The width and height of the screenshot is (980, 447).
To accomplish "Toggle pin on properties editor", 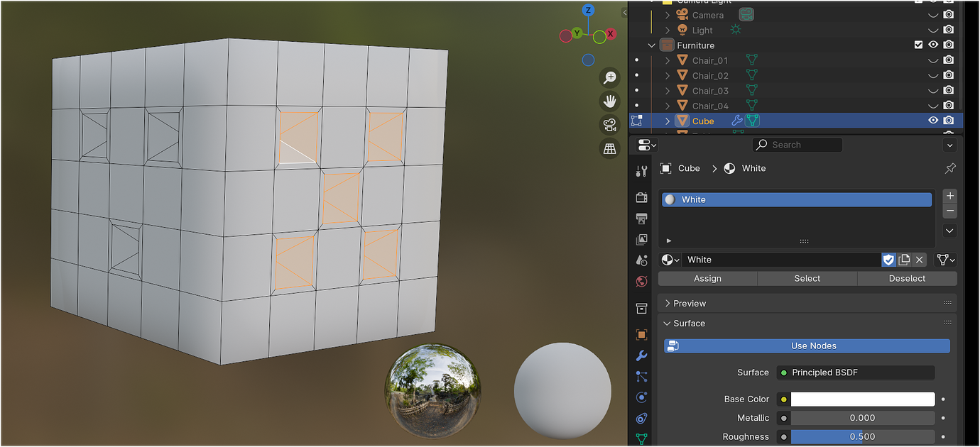I will 950,168.
